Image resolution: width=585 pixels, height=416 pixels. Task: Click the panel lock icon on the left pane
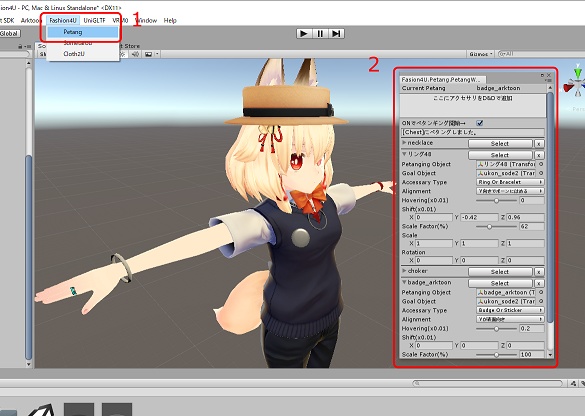20,46
